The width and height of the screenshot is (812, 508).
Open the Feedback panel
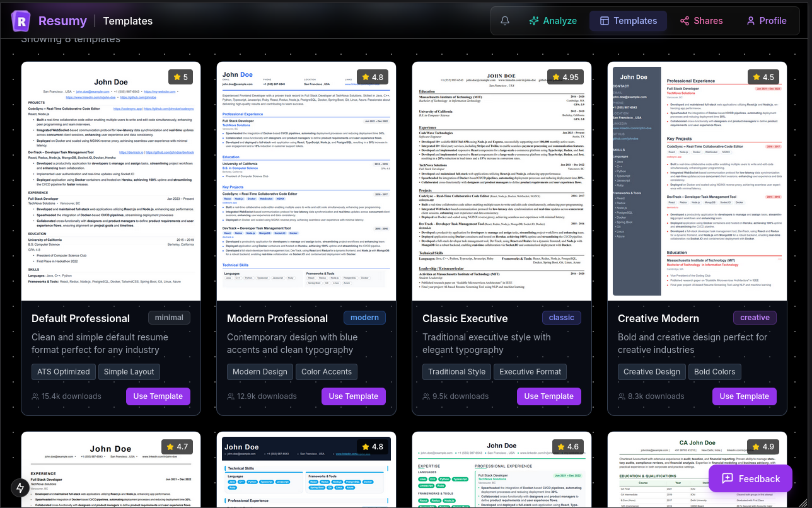click(x=750, y=478)
